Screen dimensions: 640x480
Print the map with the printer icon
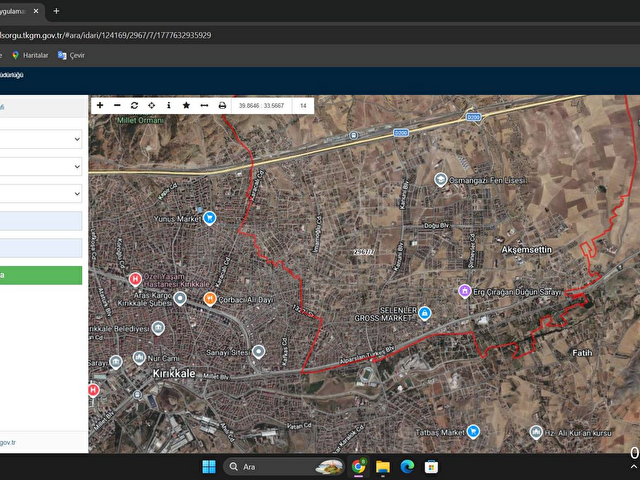(222, 105)
